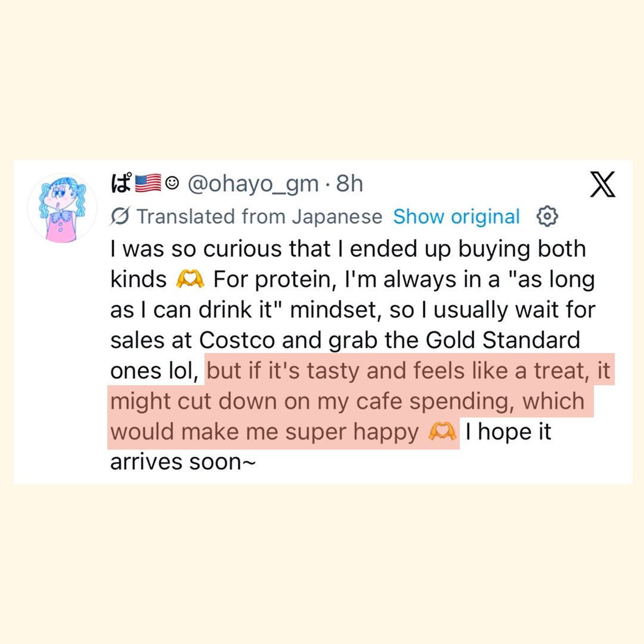Click the translation icon before "Translated from Japanese"
This screenshot has height=644, width=644.
tap(120, 218)
